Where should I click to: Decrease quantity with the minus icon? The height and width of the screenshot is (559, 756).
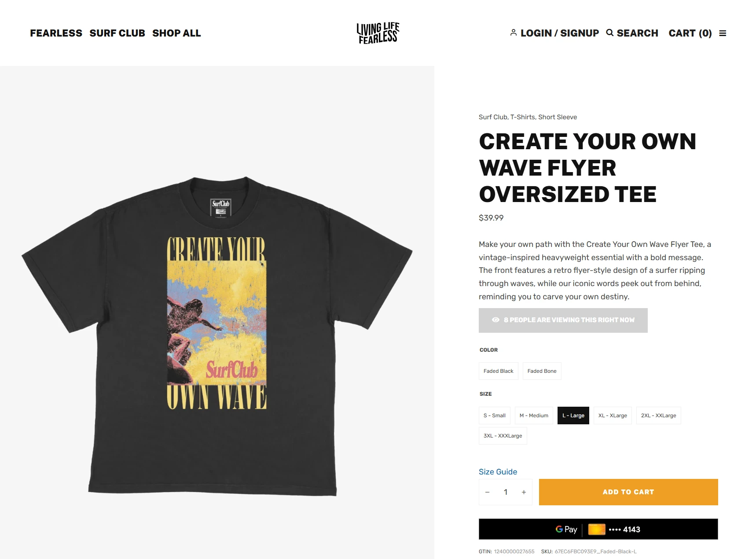tap(487, 492)
